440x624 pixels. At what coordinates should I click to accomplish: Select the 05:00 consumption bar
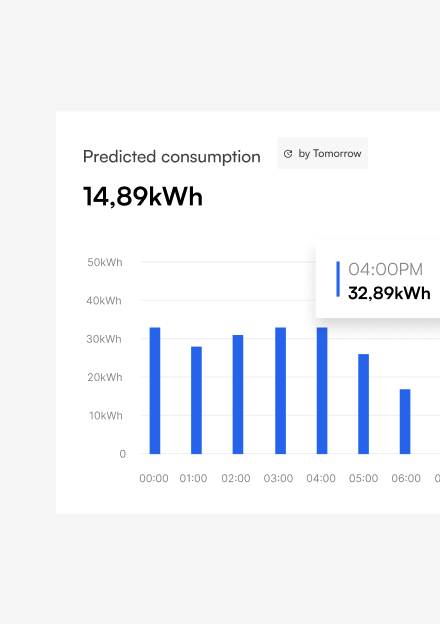click(x=364, y=404)
